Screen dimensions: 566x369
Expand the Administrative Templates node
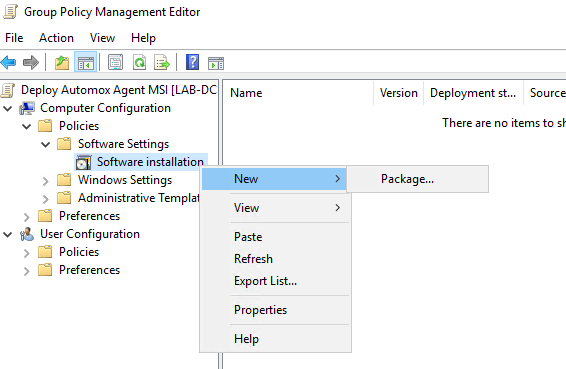tap(45, 198)
